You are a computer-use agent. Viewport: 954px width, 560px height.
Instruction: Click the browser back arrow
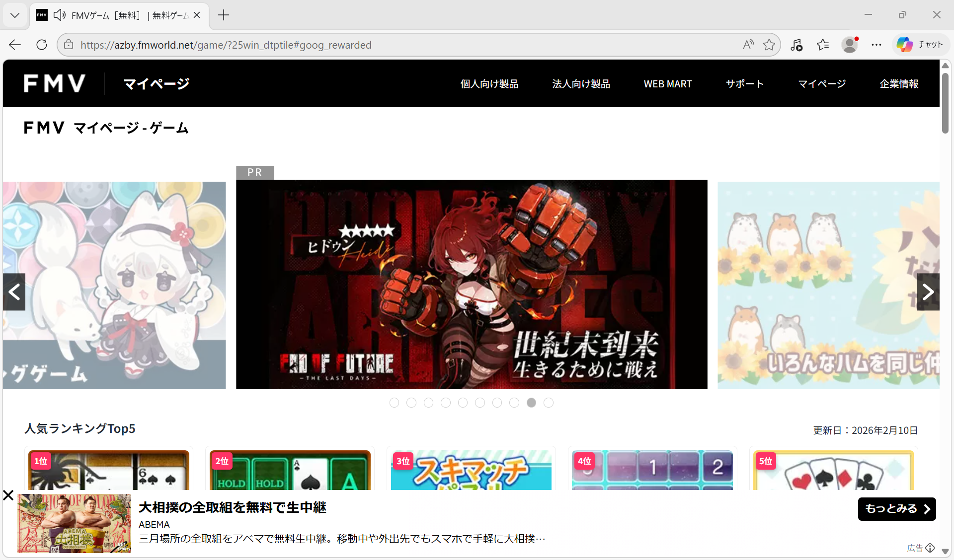(15, 45)
